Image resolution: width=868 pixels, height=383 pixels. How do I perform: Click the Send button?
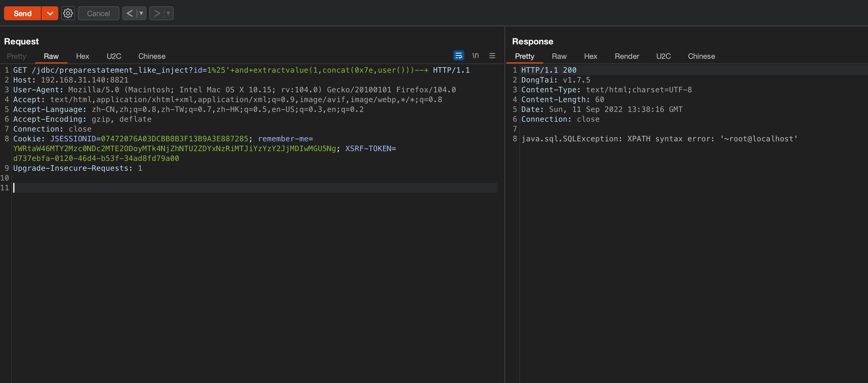(x=22, y=14)
